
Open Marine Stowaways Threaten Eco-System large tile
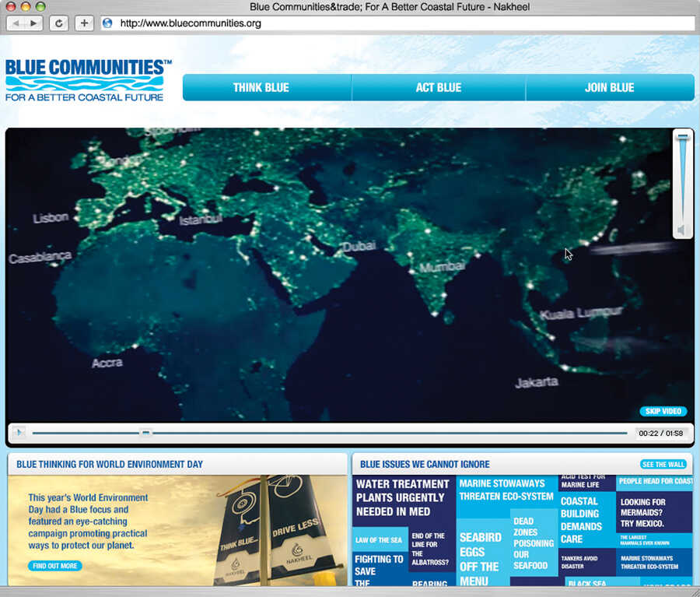[506, 496]
